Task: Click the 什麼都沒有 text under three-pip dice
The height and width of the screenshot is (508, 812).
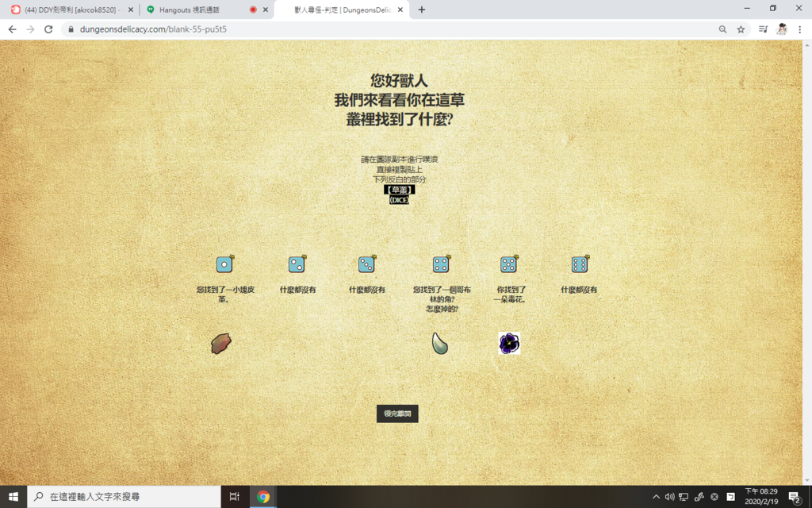Action: (366, 290)
